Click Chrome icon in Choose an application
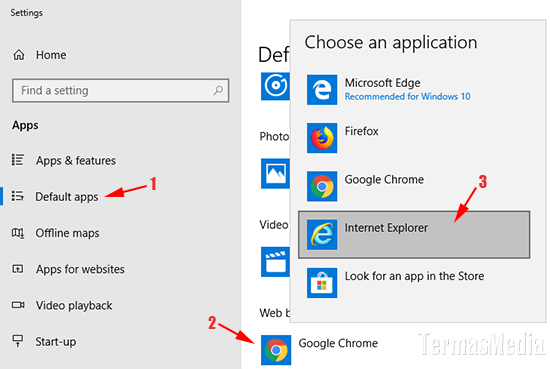Viewport: 550px width, 369px height. pos(322,186)
